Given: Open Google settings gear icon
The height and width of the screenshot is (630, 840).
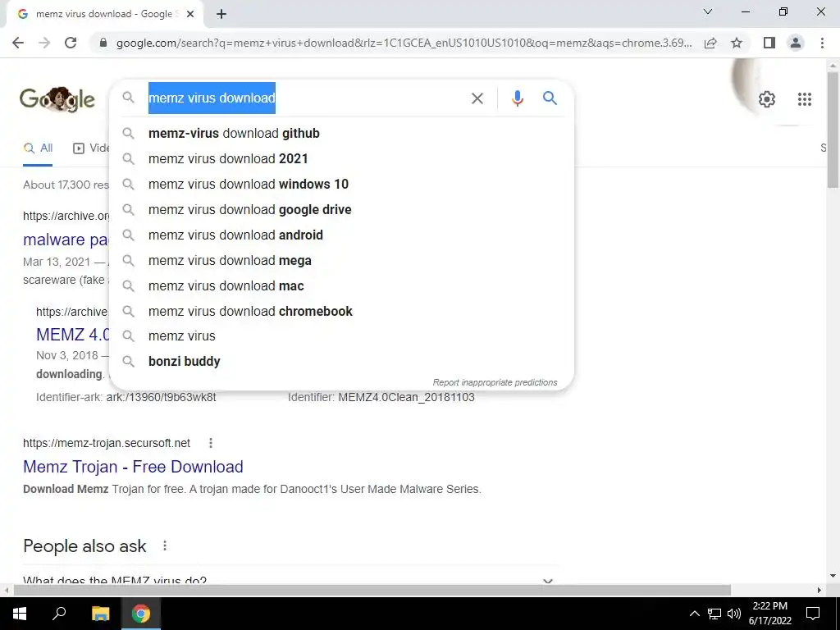Looking at the screenshot, I should point(767,99).
